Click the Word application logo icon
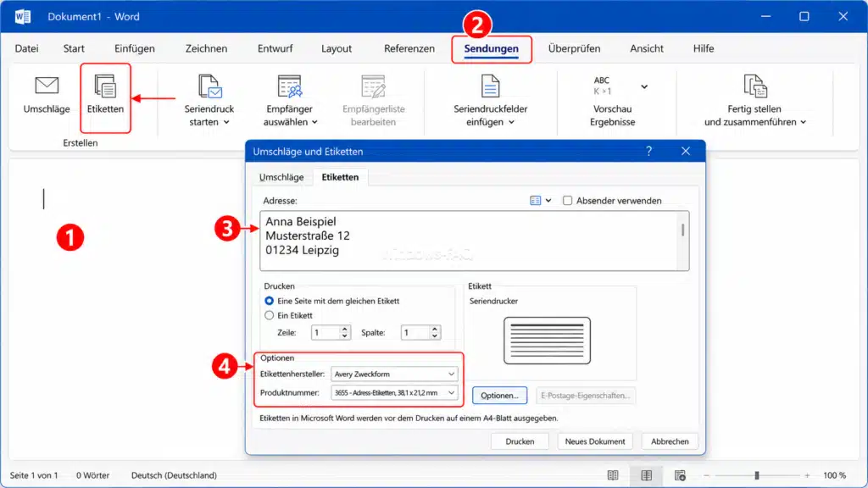 point(23,17)
